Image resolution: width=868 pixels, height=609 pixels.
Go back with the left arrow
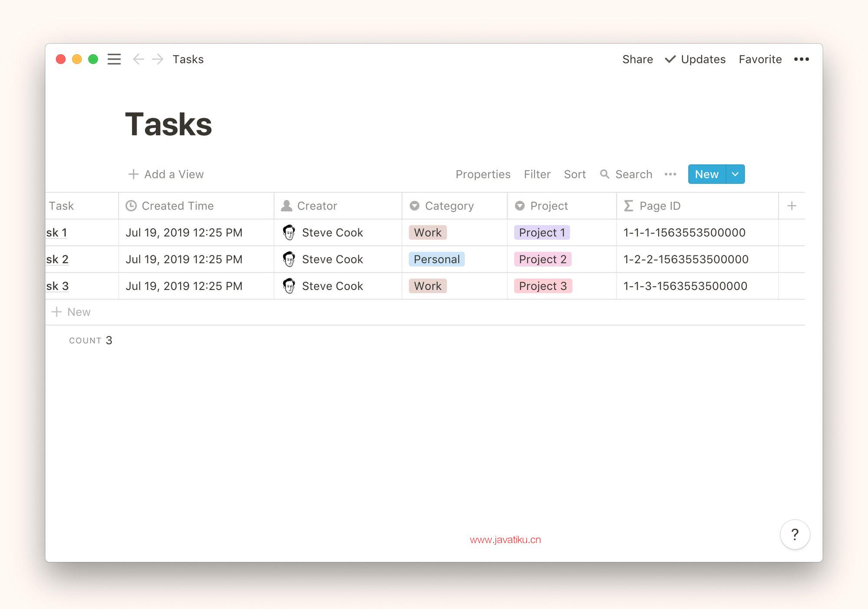[x=138, y=59]
